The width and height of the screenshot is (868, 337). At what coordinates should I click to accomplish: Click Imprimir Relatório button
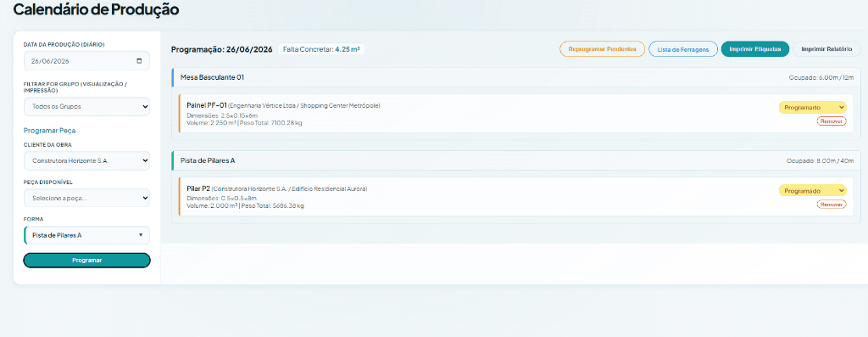[x=826, y=49]
